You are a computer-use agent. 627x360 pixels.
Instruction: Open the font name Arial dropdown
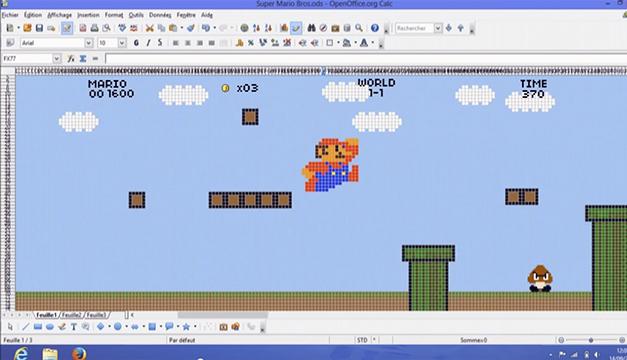[x=89, y=43]
